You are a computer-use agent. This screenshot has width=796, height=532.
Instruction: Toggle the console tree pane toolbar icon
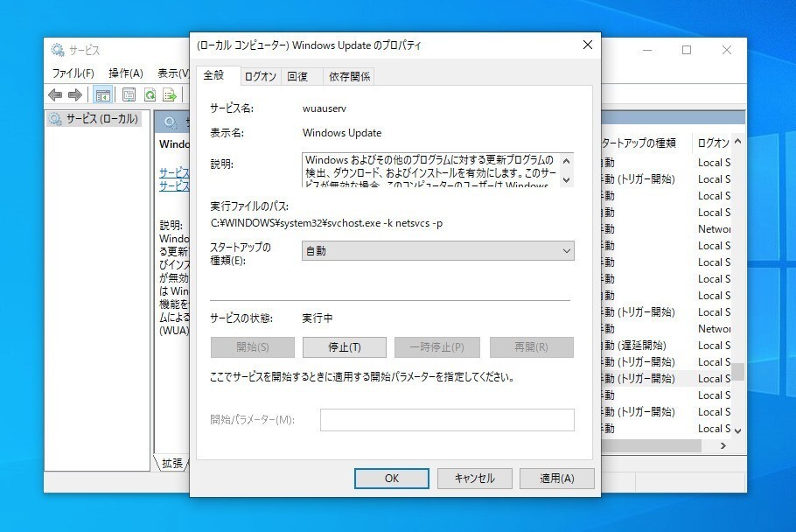coord(102,94)
